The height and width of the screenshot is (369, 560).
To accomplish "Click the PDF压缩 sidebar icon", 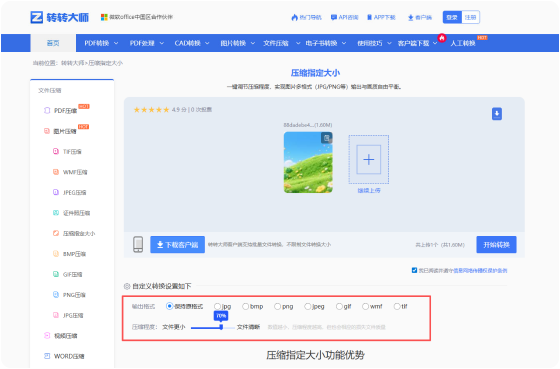I will (47, 110).
